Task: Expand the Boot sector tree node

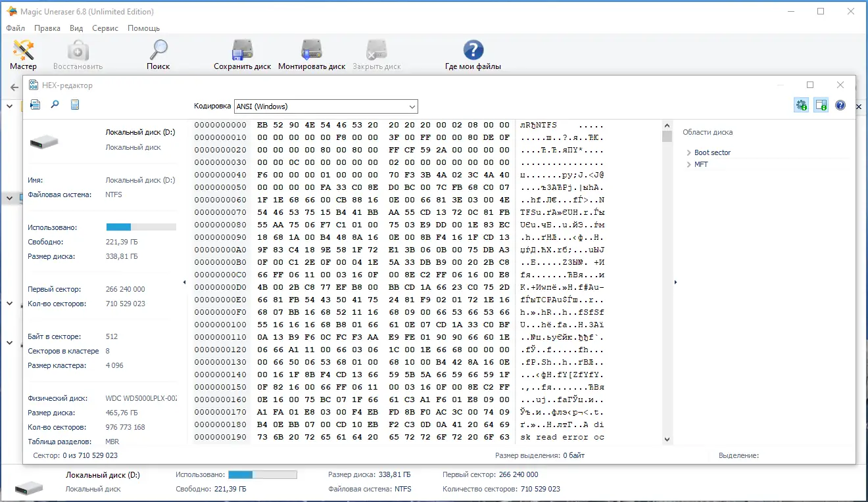Action: tap(688, 152)
